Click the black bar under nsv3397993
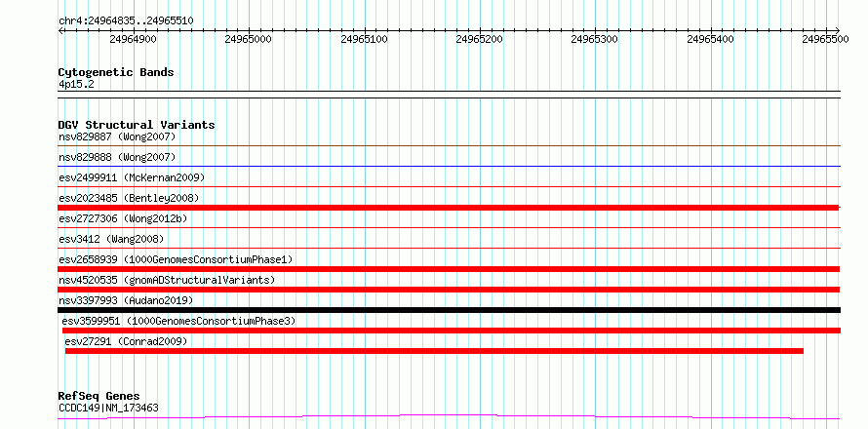Image resolution: width=868 pixels, height=429 pixels. point(449,310)
